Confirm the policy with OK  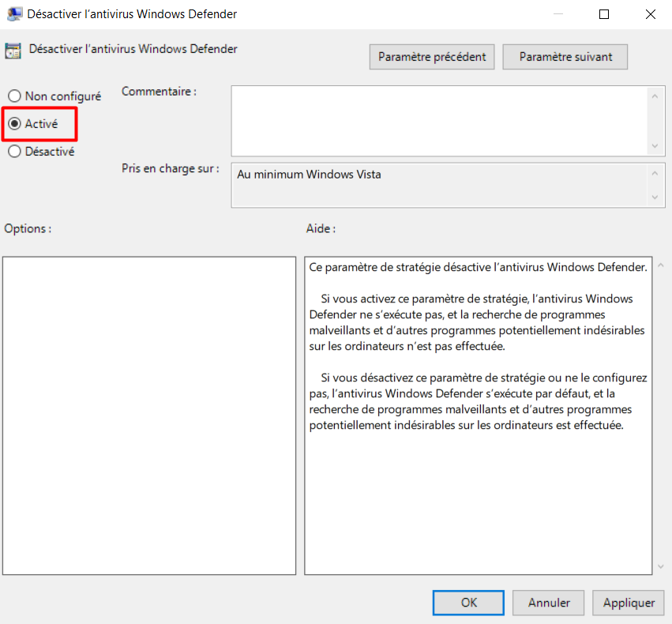point(467,602)
